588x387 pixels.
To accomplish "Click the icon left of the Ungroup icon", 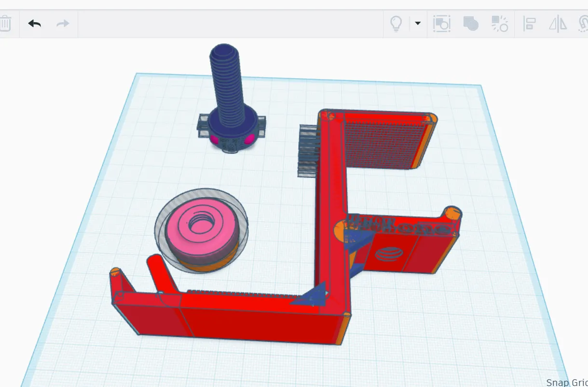I will click(471, 23).
